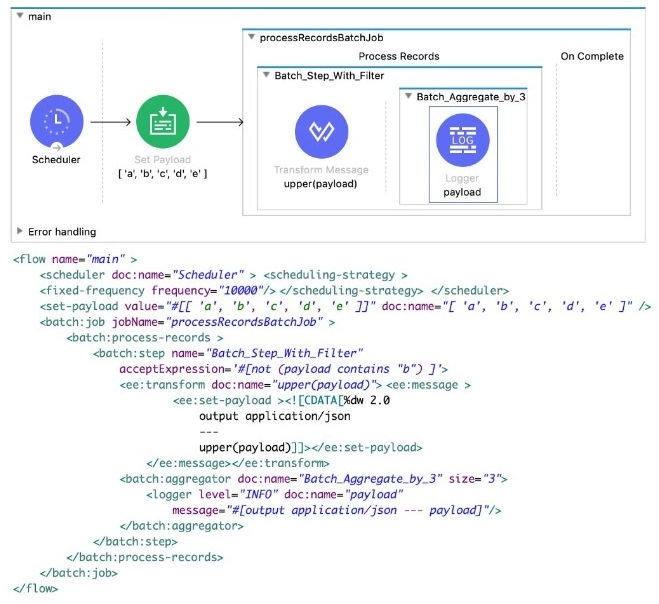Screen dimensions: 659x604
Task: Click the flow name="main" opening tag in XML
Action: [75, 258]
